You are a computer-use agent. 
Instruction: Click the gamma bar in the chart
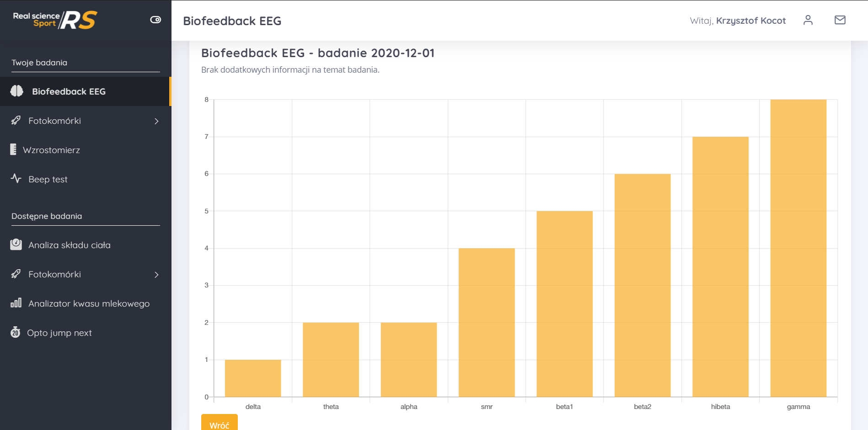click(798, 248)
